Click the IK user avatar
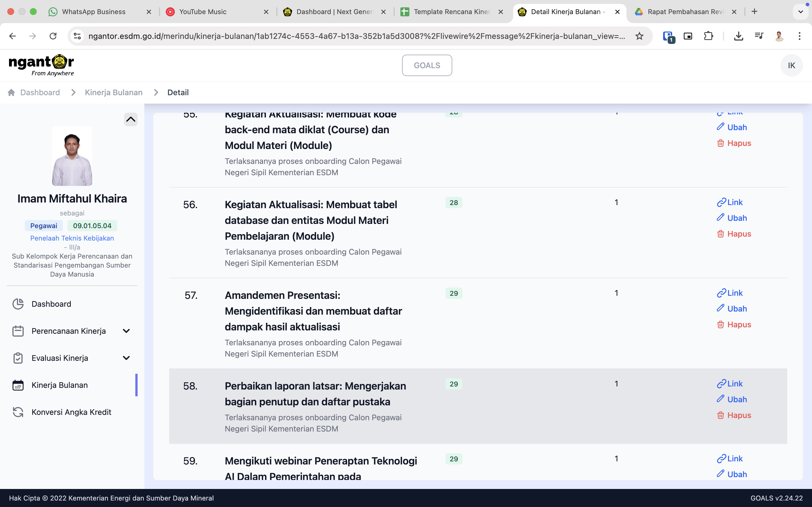Viewport: 812px width, 507px height. pos(791,65)
